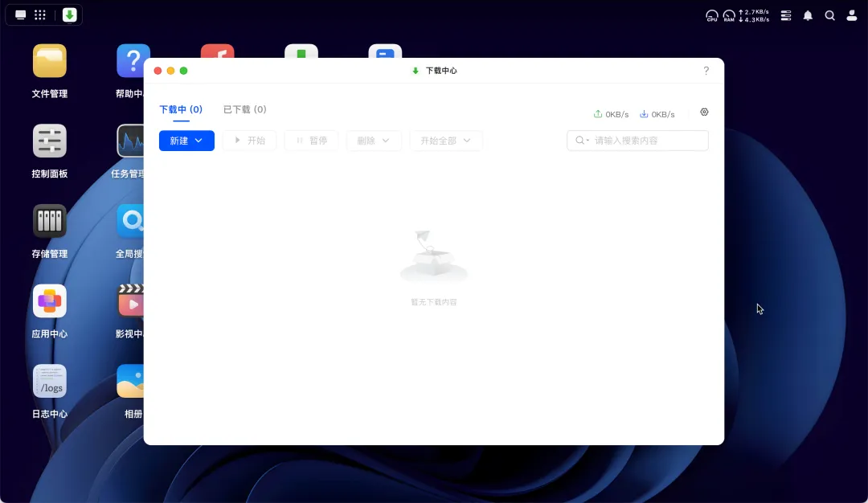The image size is (868, 503).
Task: Open the 控制面板 desktop icon
Action: point(50,141)
